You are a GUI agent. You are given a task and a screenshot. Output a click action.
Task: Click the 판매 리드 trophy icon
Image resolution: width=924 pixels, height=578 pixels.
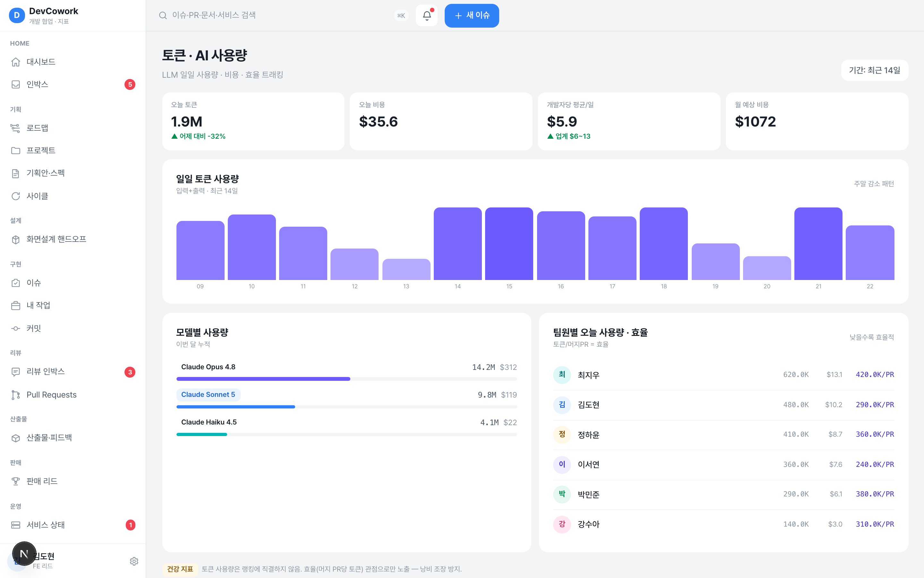coord(16,481)
